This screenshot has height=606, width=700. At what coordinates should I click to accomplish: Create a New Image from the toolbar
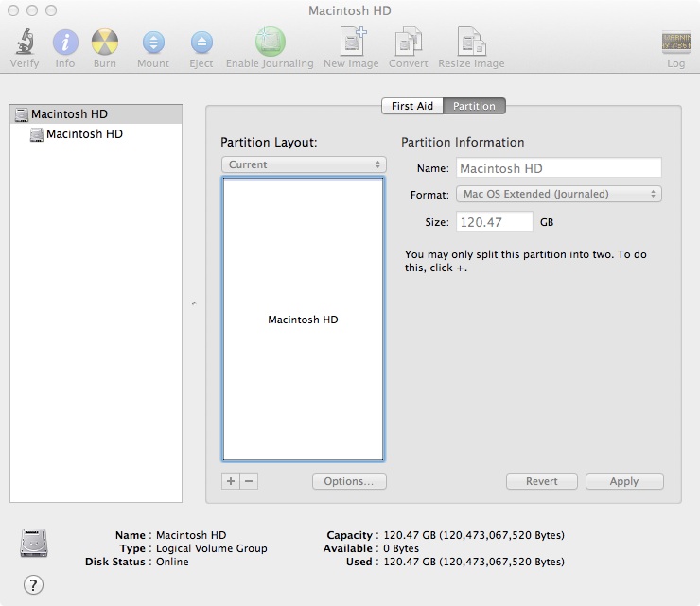point(352,41)
